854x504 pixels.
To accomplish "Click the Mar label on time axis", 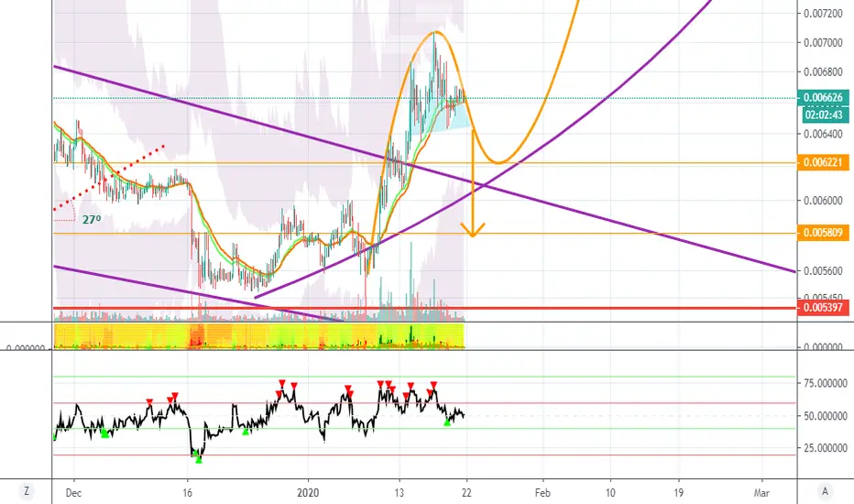I will click(x=761, y=493).
